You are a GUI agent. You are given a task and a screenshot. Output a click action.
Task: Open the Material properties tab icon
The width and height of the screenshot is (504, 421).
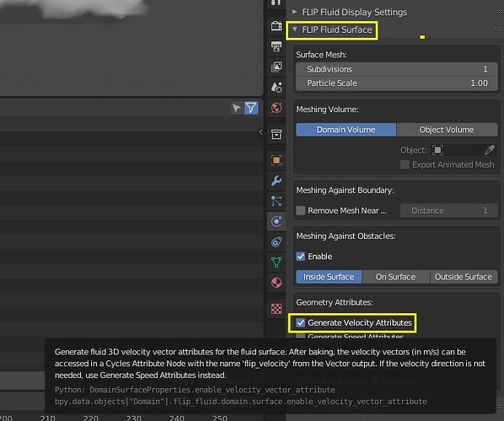276,283
